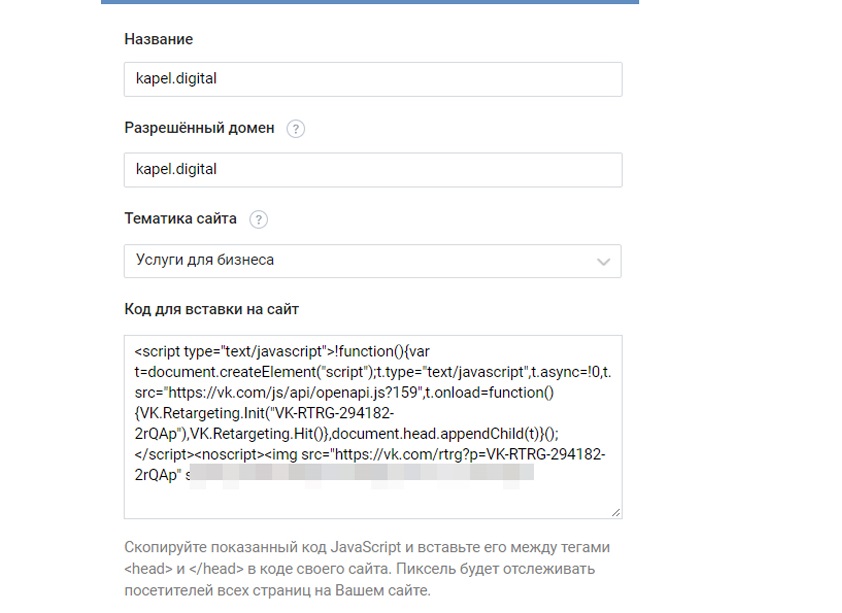The image size is (842, 613).
Task: Click the resize handle of the code box
Action: coord(615,512)
